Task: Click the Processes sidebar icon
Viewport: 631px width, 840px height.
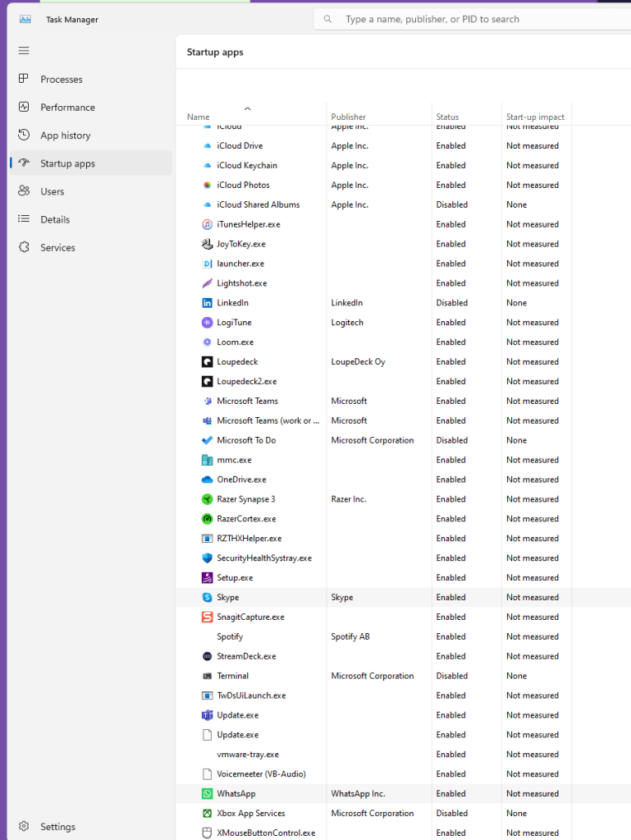Action: [24, 79]
